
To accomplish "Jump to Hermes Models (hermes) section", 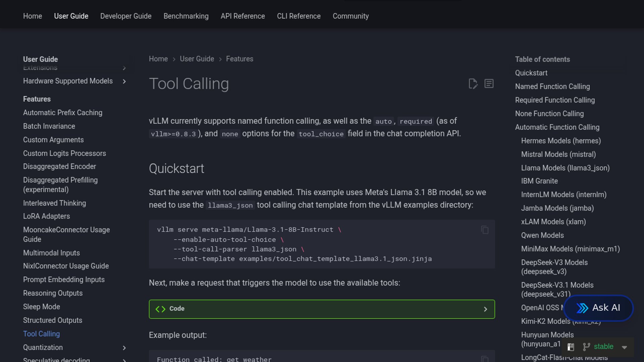I will (560, 141).
